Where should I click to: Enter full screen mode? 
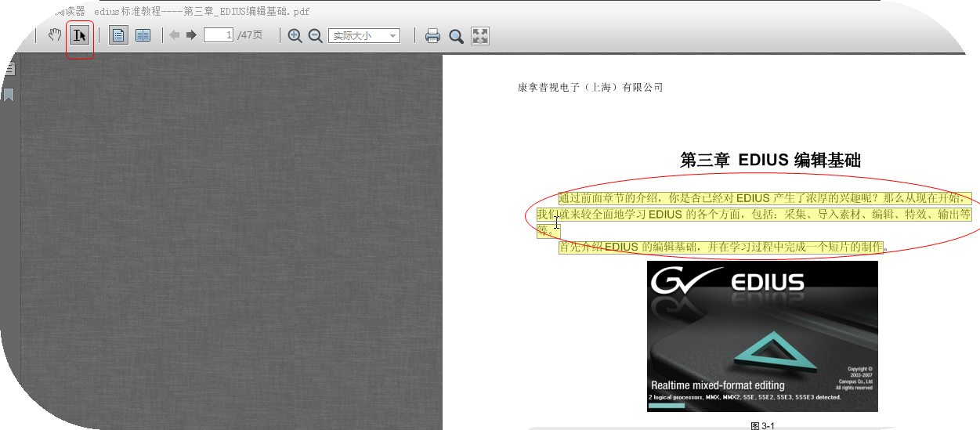pos(480,35)
